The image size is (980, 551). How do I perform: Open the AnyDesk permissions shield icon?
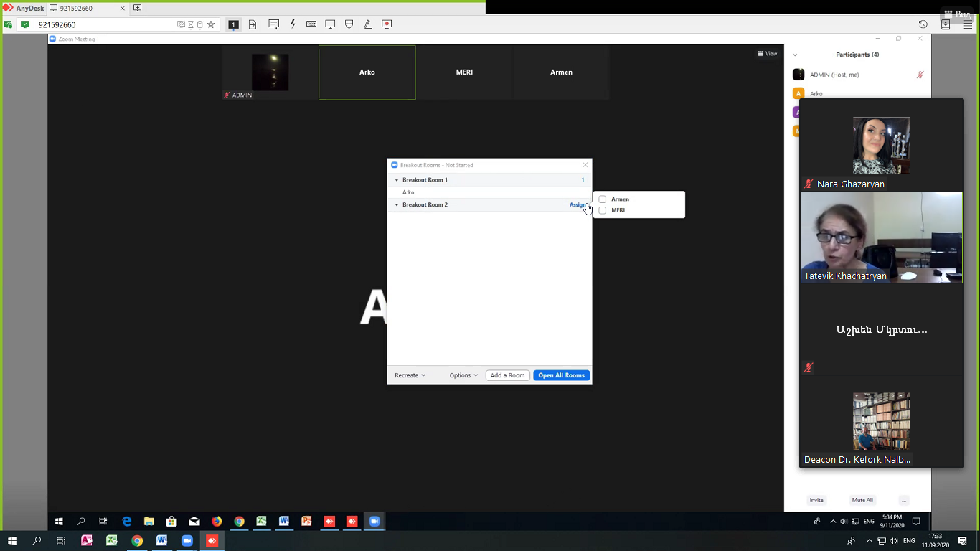(x=349, y=24)
